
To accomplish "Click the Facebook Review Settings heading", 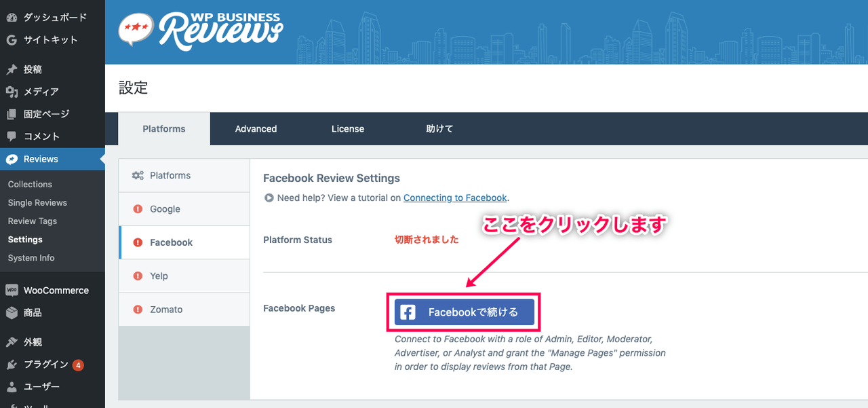I will (x=332, y=179).
